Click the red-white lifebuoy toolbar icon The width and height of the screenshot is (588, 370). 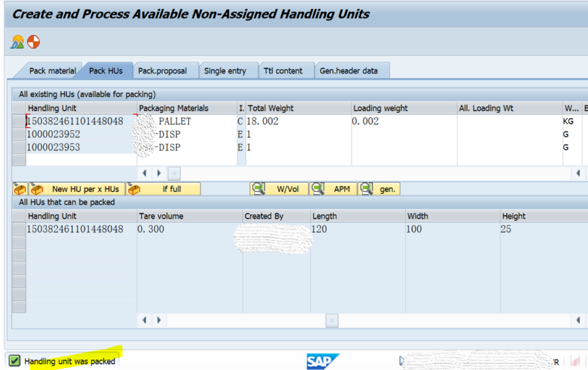pos(33,42)
